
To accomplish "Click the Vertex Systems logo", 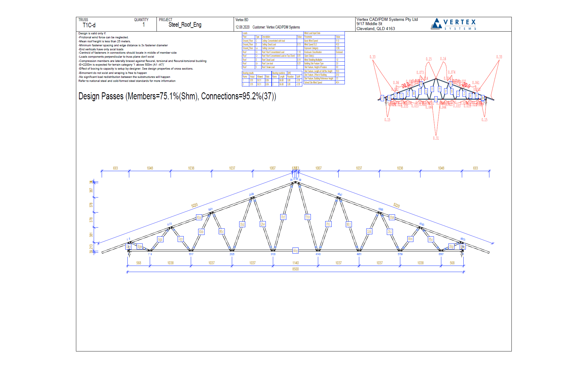I will click(x=454, y=24).
